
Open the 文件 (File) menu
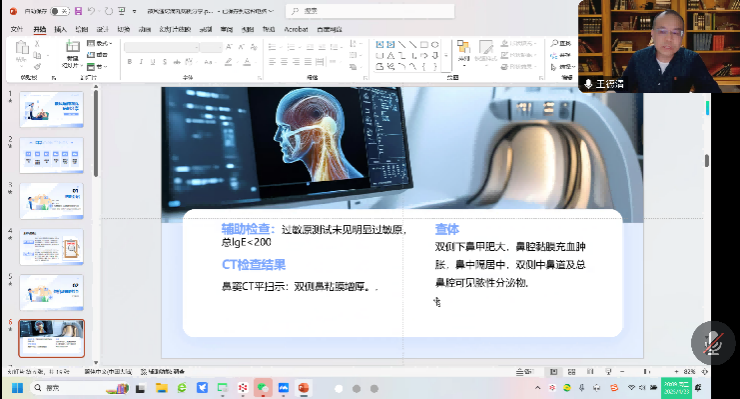[17, 29]
